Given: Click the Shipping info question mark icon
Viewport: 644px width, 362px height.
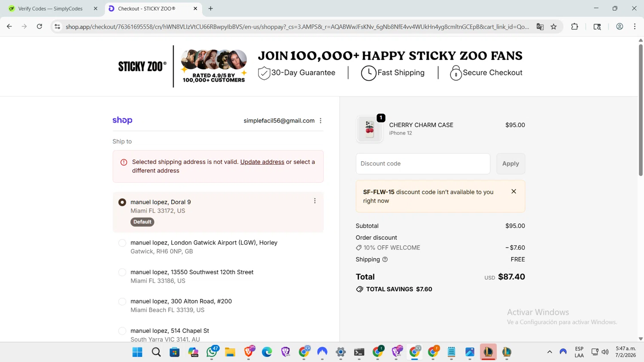Looking at the screenshot, I should [385, 259].
